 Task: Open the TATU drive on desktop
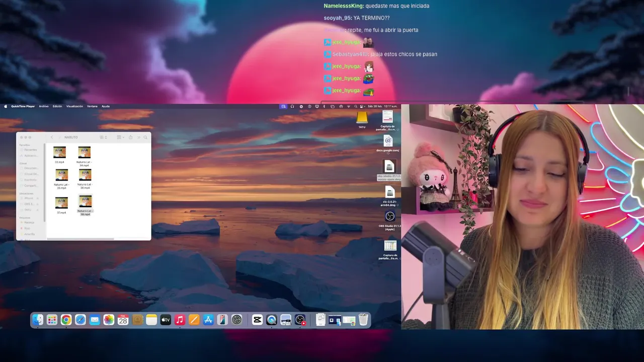coord(362,118)
